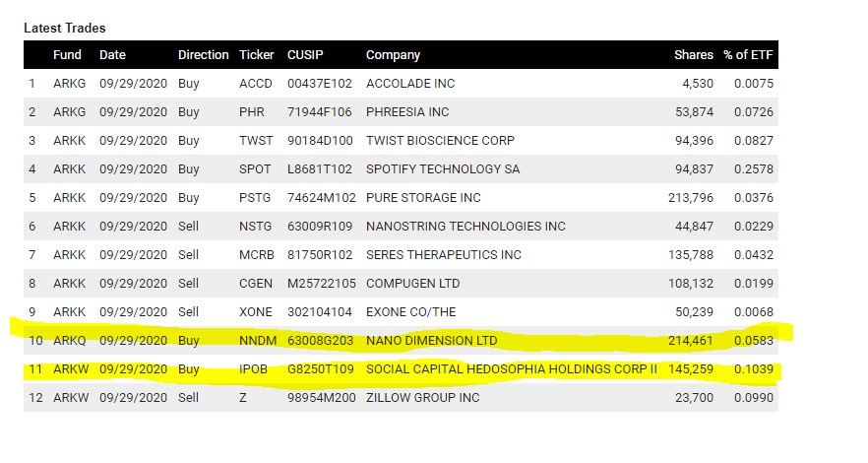The image size is (868, 463).
Task: Click PHREESIA INC company name
Action: click(x=407, y=112)
